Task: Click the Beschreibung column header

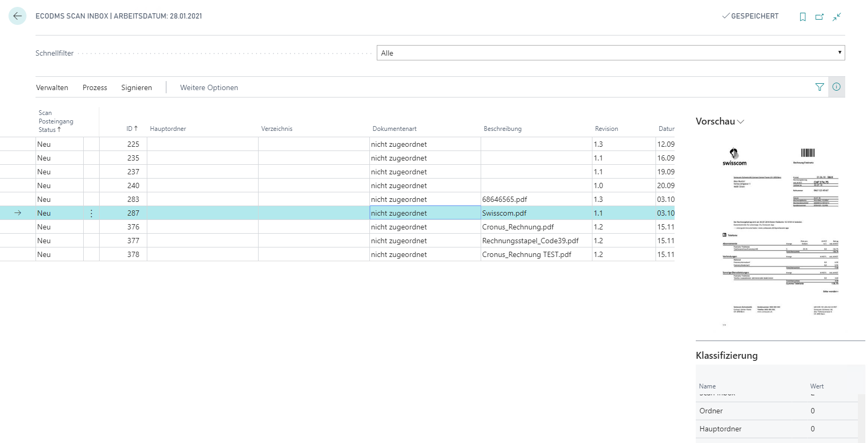Action: point(502,129)
